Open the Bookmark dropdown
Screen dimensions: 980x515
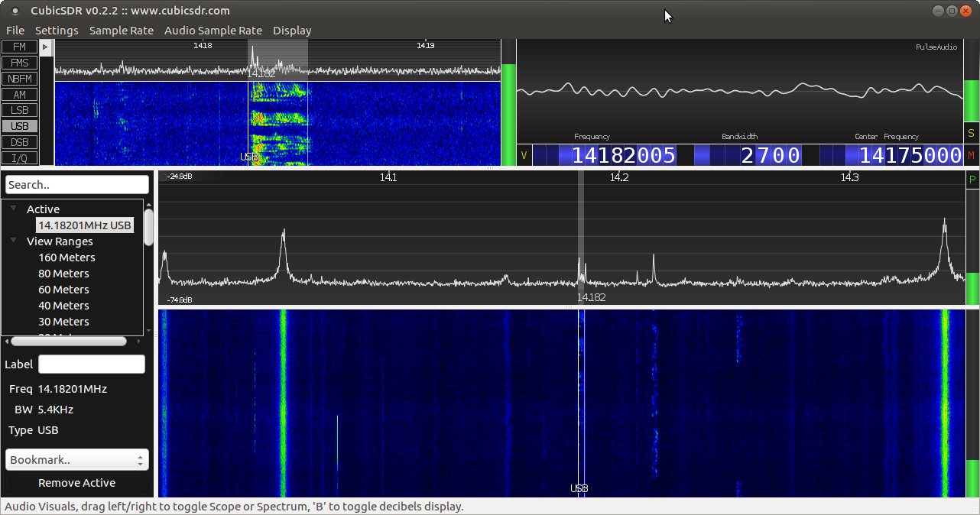(76, 459)
